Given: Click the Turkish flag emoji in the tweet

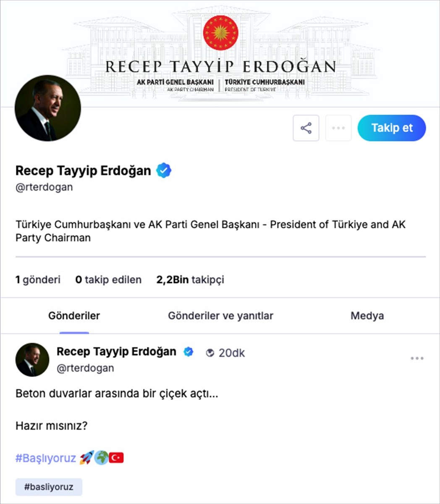Looking at the screenshot, I should coord(116,457).
